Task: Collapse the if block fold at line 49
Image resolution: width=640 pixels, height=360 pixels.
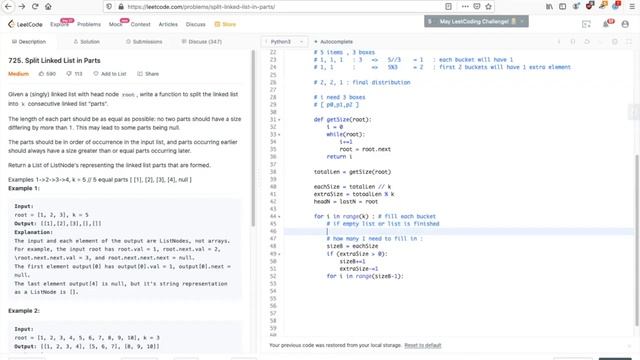Action: [x=279, y=254]
